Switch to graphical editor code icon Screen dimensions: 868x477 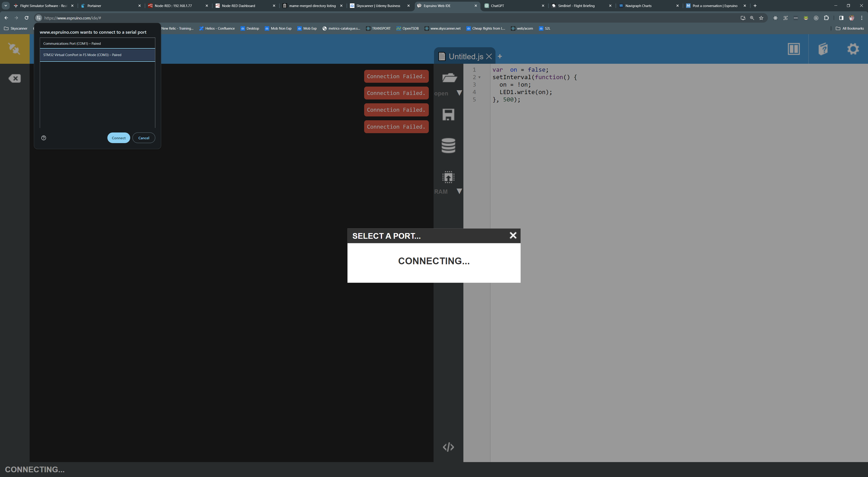click(448, 447)
